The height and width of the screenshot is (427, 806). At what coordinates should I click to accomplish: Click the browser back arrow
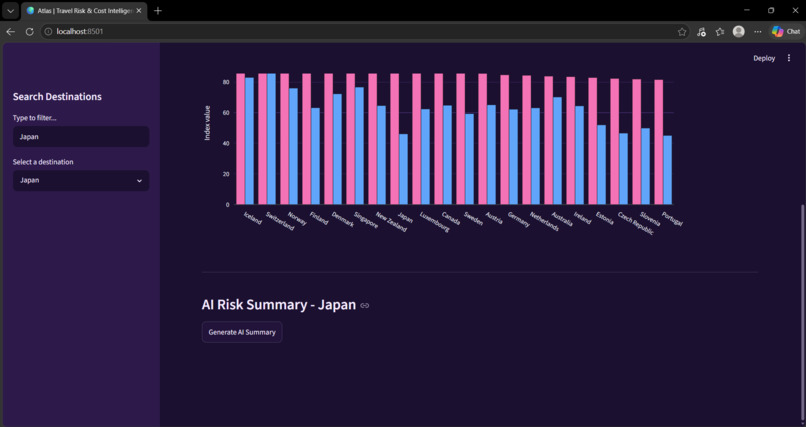pos(10,31)
